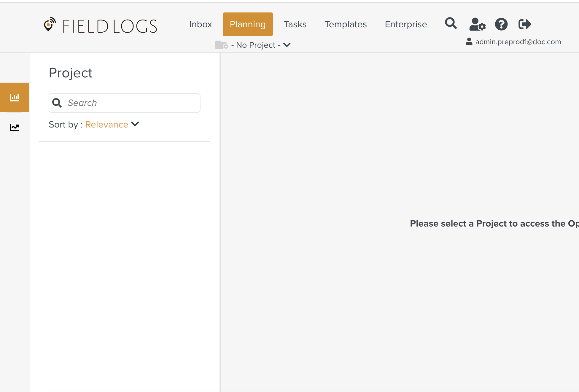
Task: Click the header search magnifier icon
Action: coord(451,23)
